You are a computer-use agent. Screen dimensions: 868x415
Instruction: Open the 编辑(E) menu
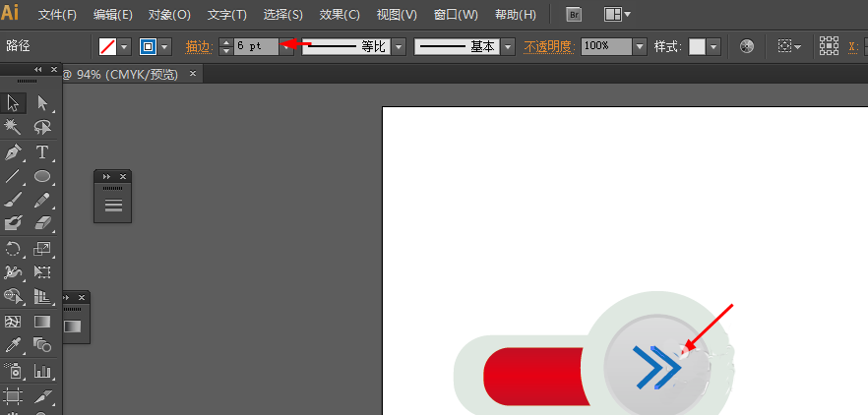point(113,15)
